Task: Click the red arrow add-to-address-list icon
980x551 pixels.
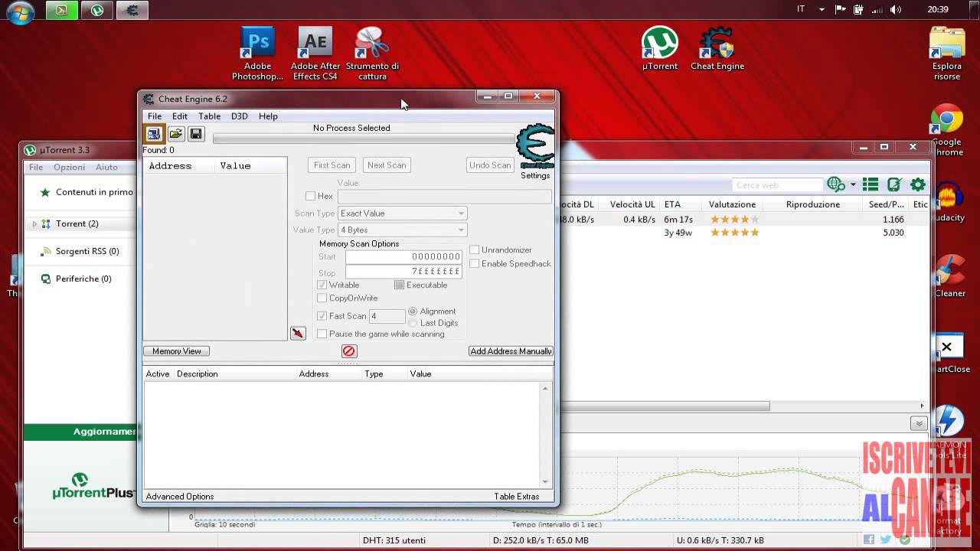Action: click(298, 333)
